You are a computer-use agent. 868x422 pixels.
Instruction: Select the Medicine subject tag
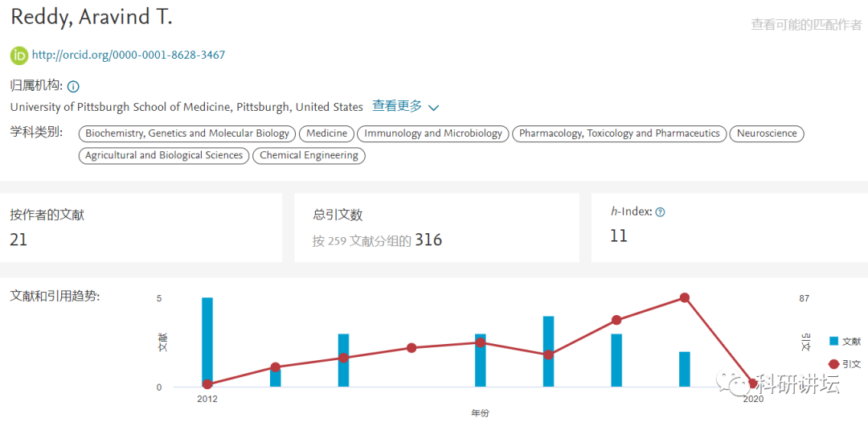point(328,133)
